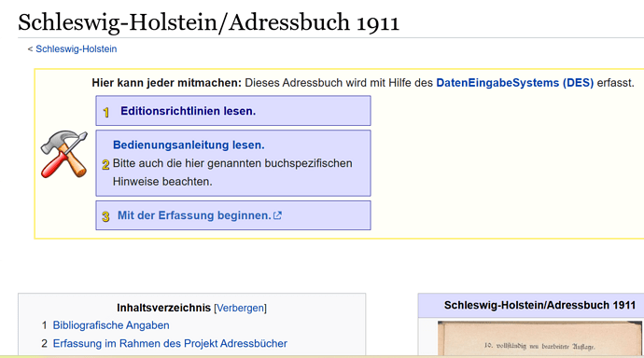Click the Inhaltsverzeichnis heading
Viewport: 644px width, 358px height.
(163, 308)
